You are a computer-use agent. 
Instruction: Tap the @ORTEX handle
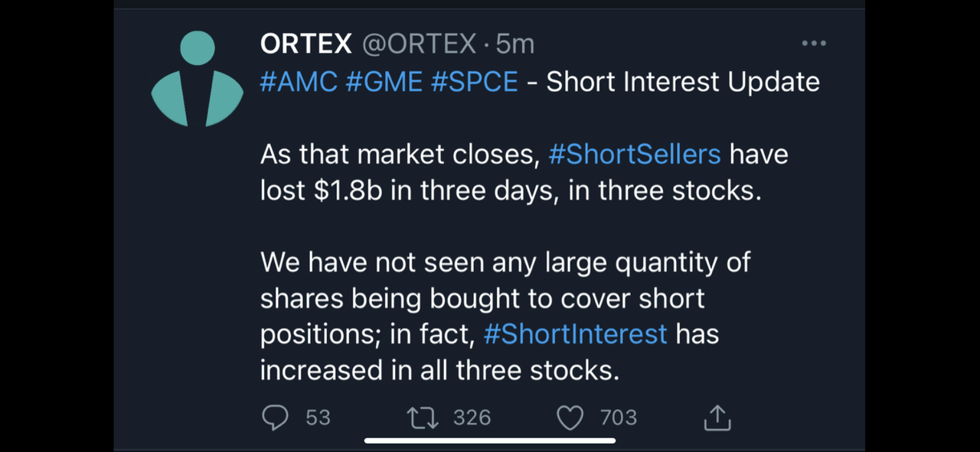pyautogui.click(x=419, y=44)
